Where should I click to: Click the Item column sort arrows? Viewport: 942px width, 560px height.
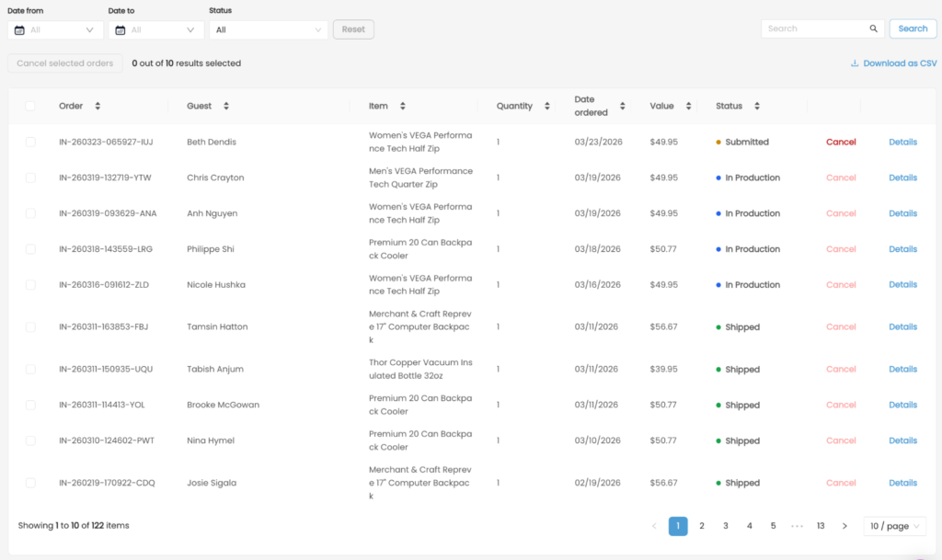pyautogui.click(x=402, y=107)
